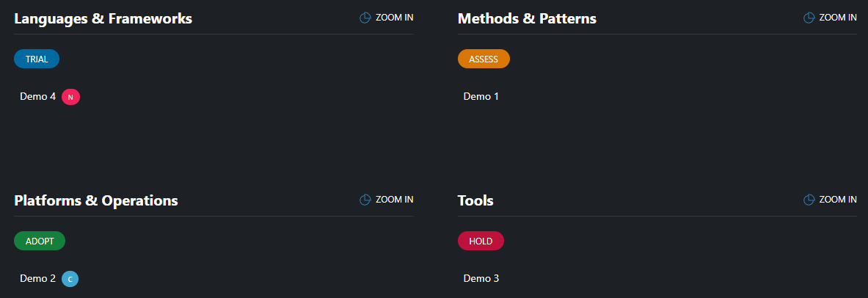Click the blue TRIAL ring badge
Viewport: 868px width, 298px height.
(37, 59)
